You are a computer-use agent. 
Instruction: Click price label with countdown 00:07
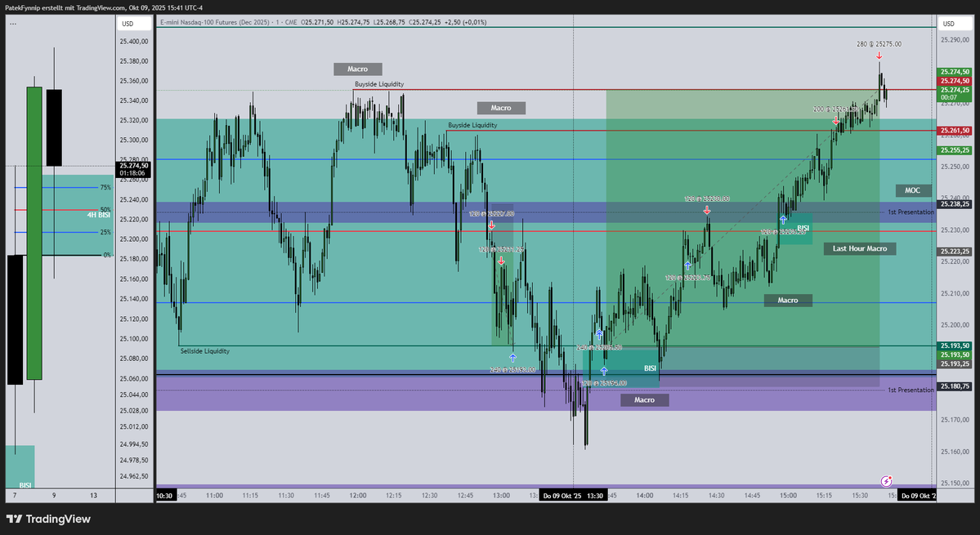[955, 94]
